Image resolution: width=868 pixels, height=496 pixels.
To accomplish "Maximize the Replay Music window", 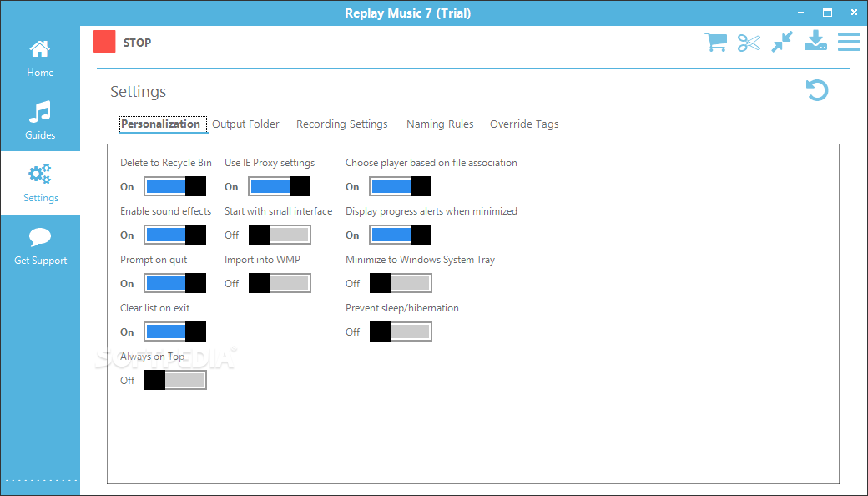I will point(827,13).
